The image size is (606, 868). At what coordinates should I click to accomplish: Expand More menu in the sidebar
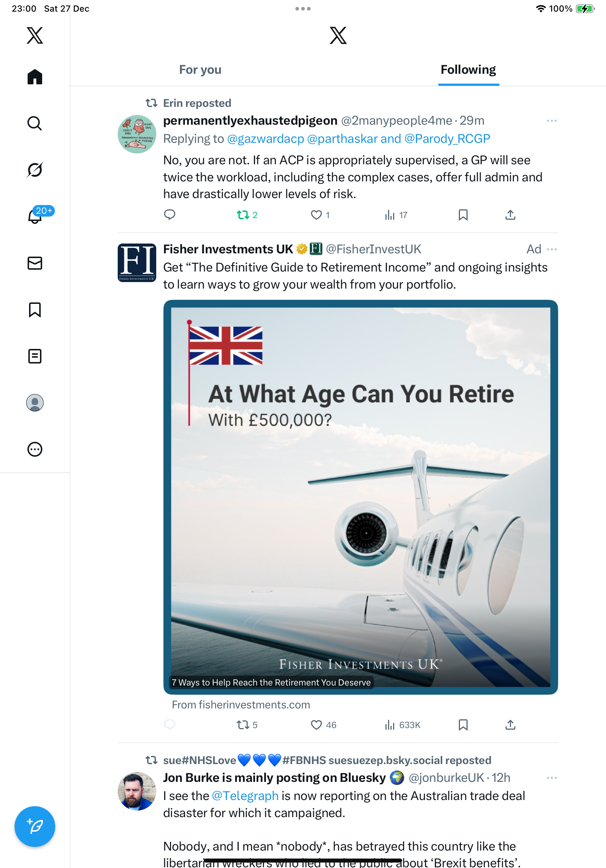point(35,450)
